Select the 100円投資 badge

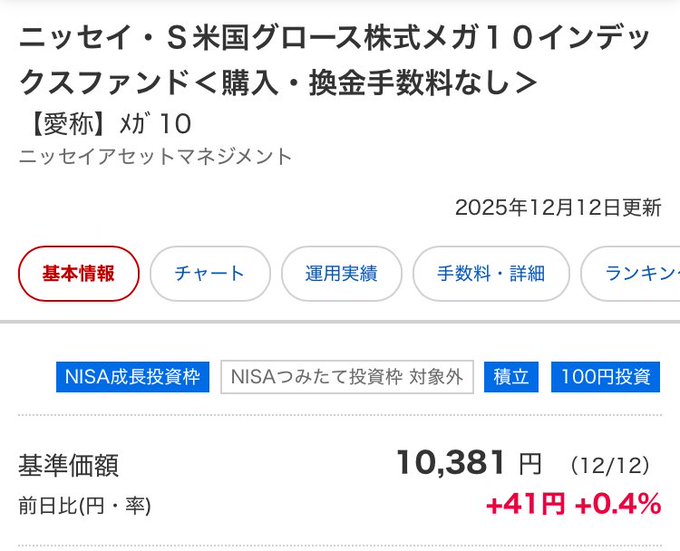click(x=605, y=377)
